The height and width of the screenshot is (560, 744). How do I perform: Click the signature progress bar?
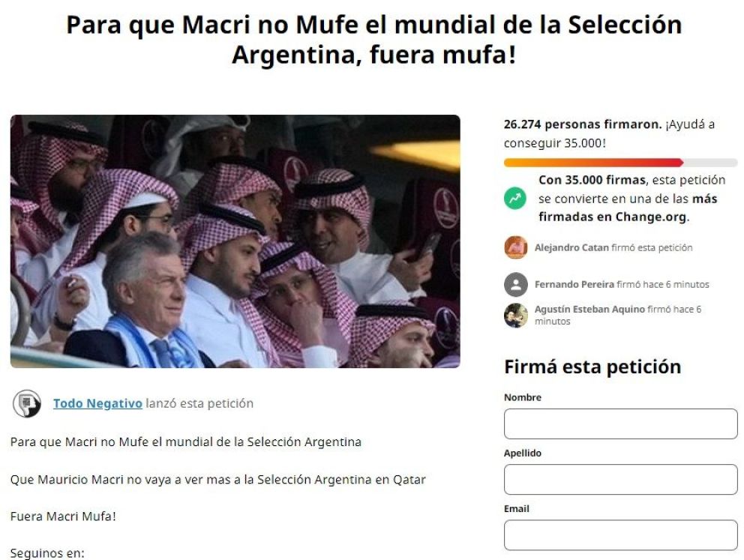[621, 163]
